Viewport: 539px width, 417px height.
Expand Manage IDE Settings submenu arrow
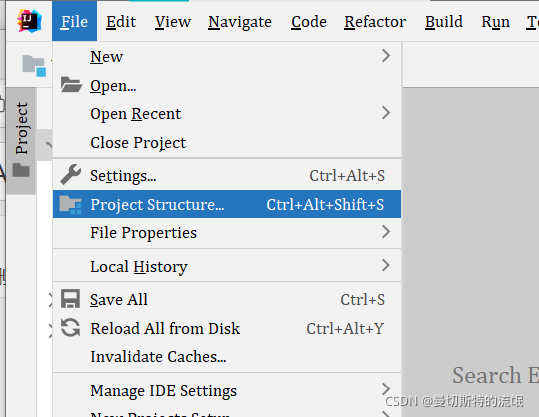(x=386, y=389)
